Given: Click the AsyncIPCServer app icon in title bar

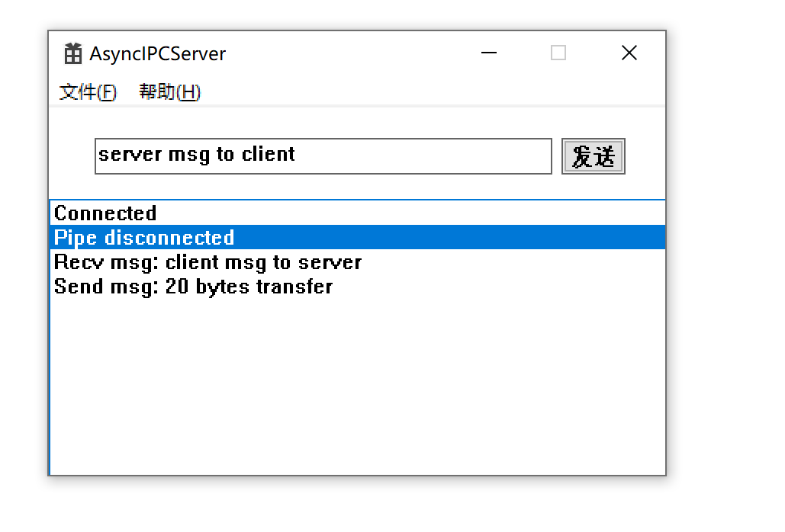Looking at the screenshot, I should coord(72,53).
